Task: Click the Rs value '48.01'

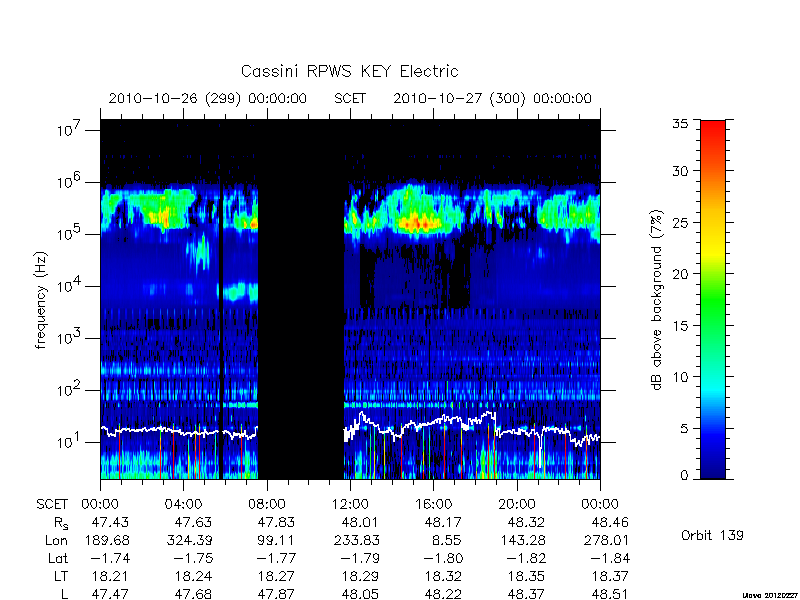Action: pos(360,522)
